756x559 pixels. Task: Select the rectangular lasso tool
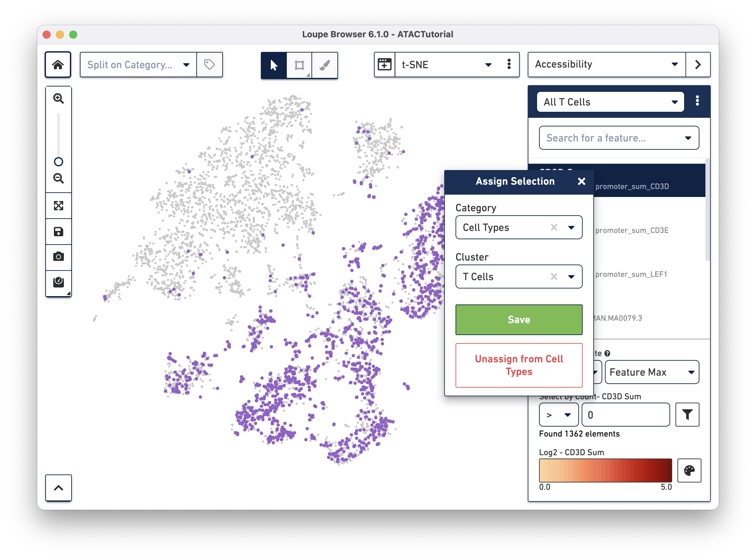point(299,65)
